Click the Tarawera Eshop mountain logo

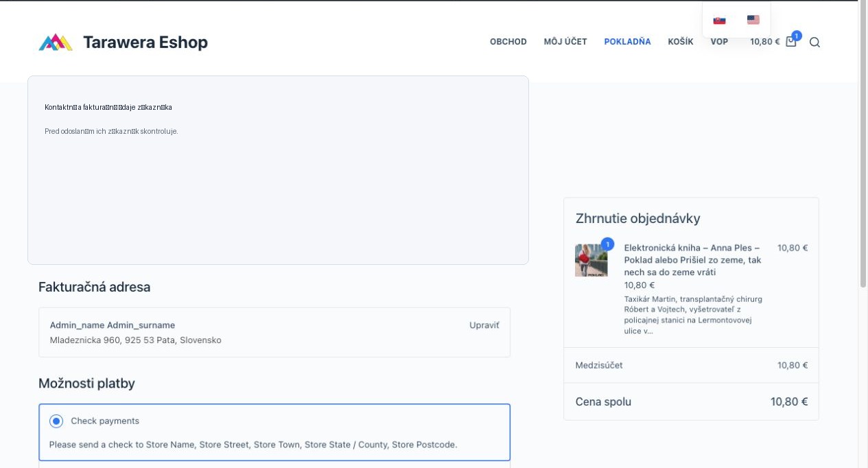coord(56,43)
